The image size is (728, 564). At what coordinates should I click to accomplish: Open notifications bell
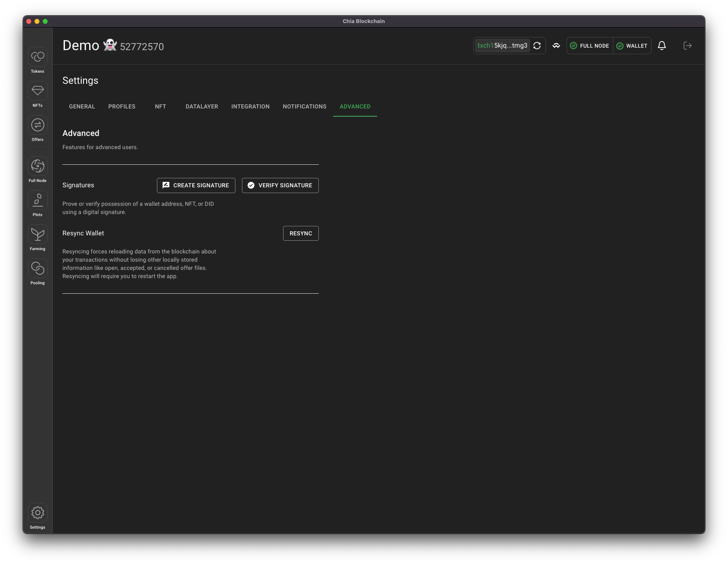click(662, 46)
